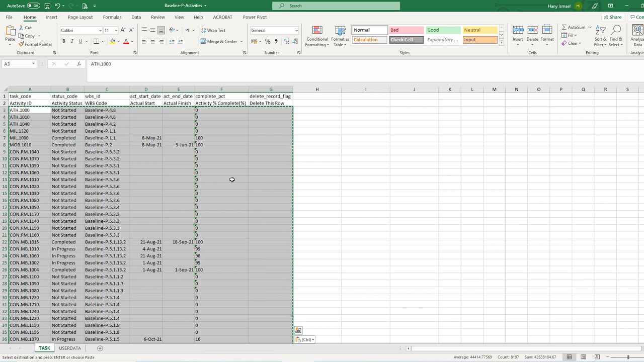Click the Percent Style button

pyautogui.click(x=268, y=41)
